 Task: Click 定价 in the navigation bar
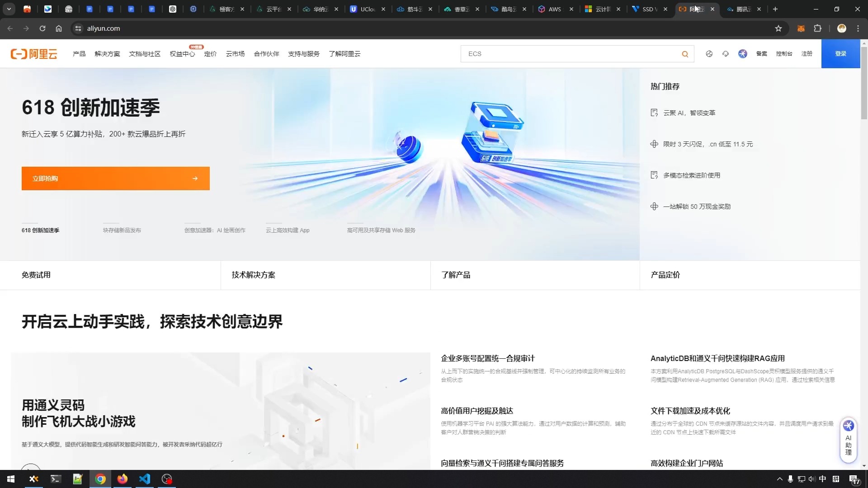(210, 54)
